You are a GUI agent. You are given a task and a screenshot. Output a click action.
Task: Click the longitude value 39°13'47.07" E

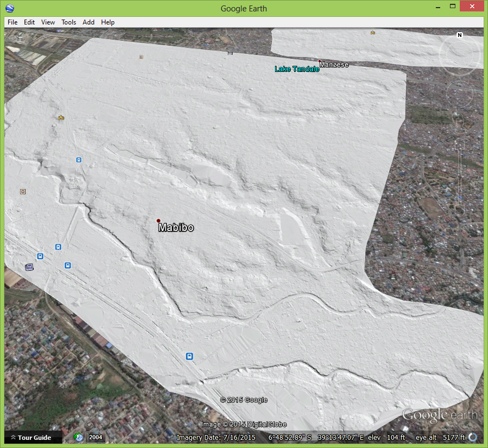(x=341, y=438)
